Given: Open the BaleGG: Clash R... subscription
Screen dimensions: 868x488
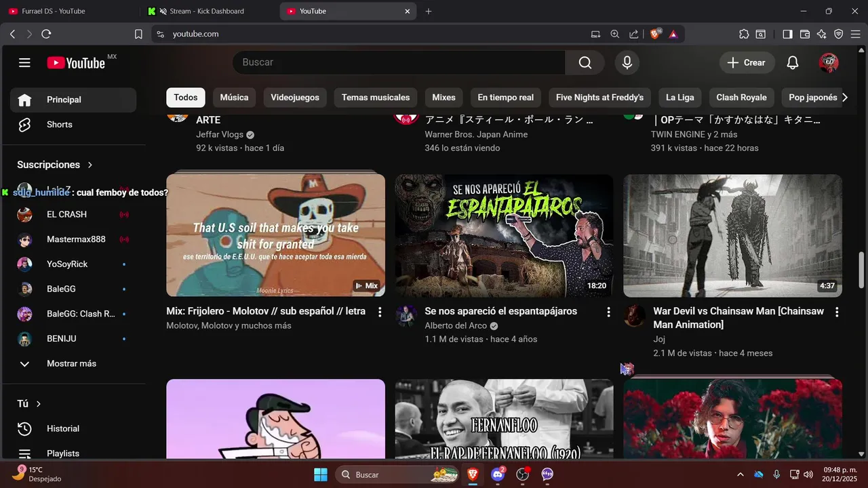Looking at the screenshot, I should point(73,314).
